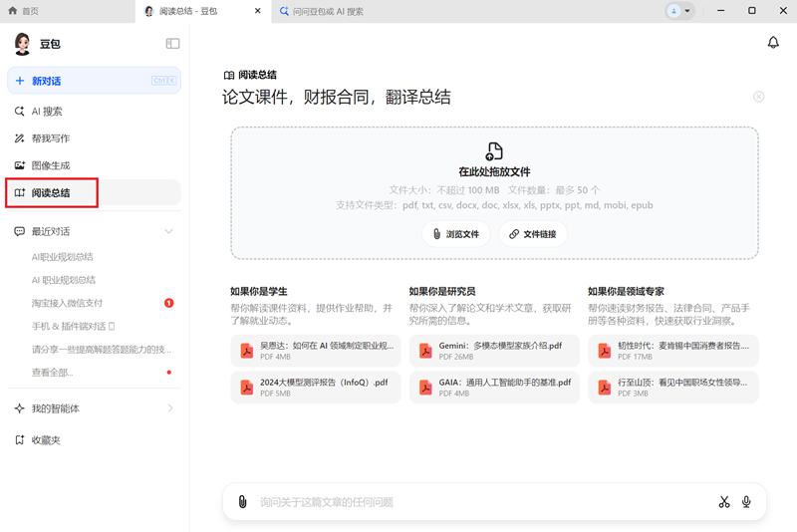
Task: Click the plus icon in 新对话 button
Action: [20, 81]
